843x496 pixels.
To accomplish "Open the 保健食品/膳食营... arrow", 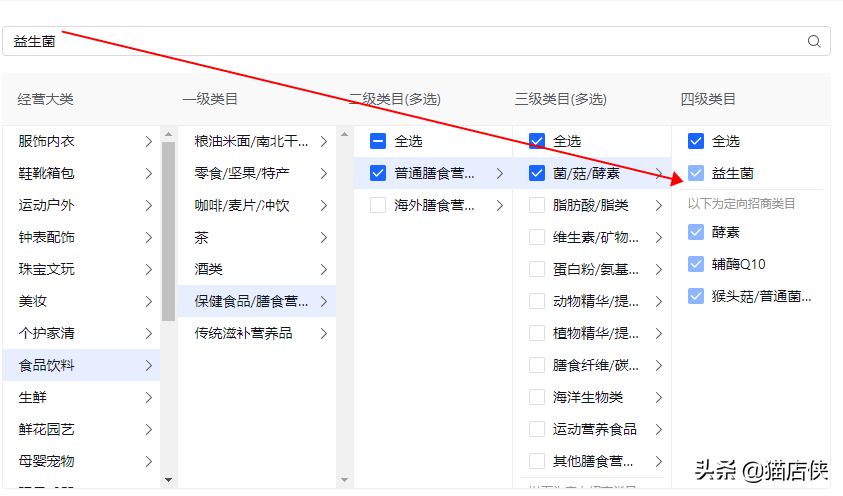I will click(324, 301).
